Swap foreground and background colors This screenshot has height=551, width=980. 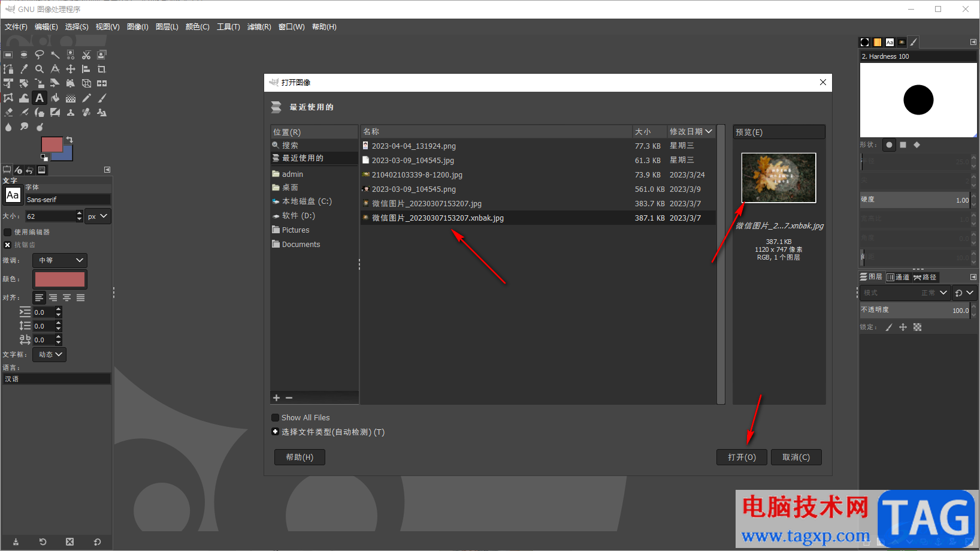tap(69, 139)
